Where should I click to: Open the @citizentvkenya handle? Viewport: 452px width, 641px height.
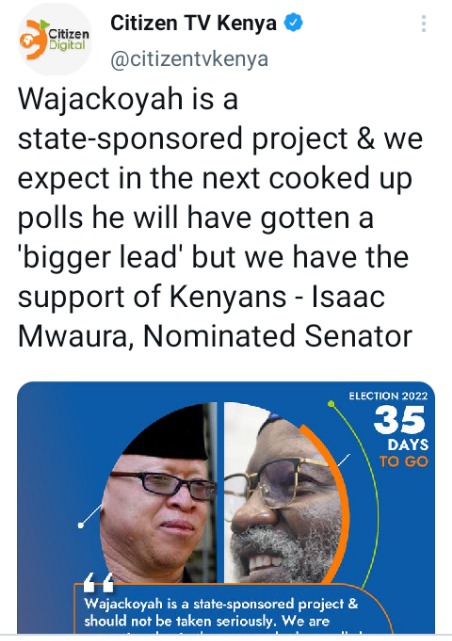tap(189, 59)
